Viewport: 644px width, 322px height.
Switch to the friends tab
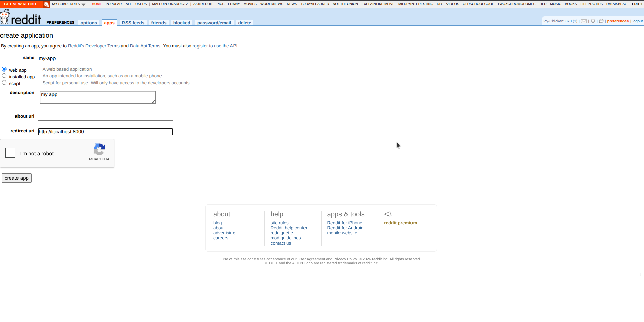click(159, 23)
